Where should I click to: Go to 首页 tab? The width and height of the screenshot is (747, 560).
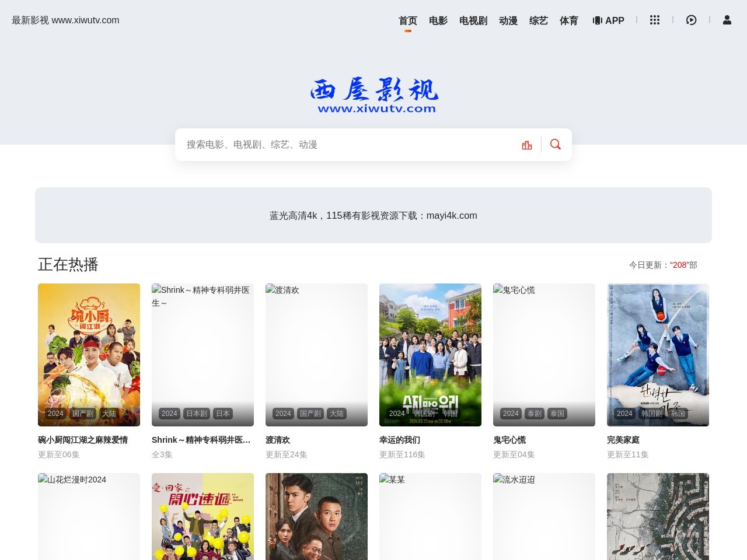coord(408,20)
